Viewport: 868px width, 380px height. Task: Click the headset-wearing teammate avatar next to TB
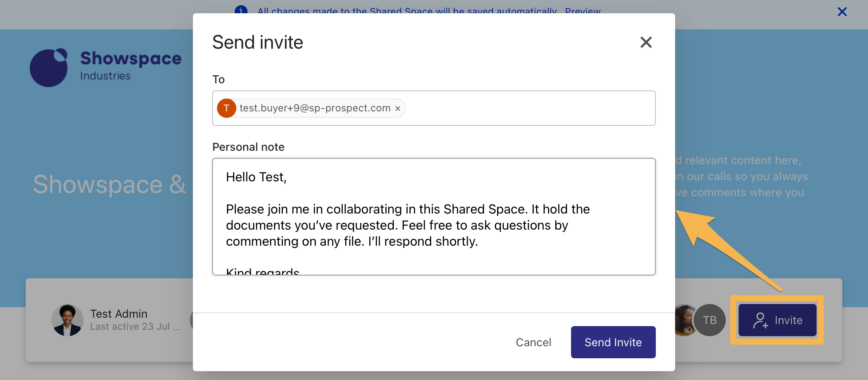(x=685, y=320)
